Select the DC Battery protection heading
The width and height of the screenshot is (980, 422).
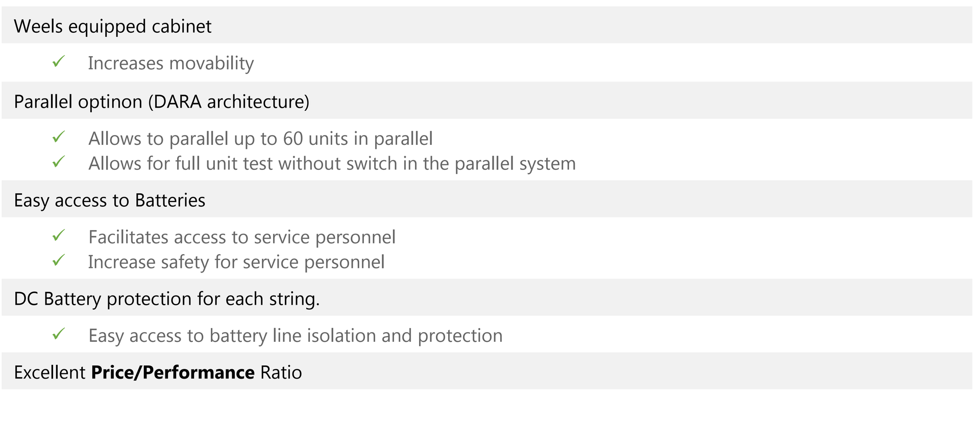166,299
